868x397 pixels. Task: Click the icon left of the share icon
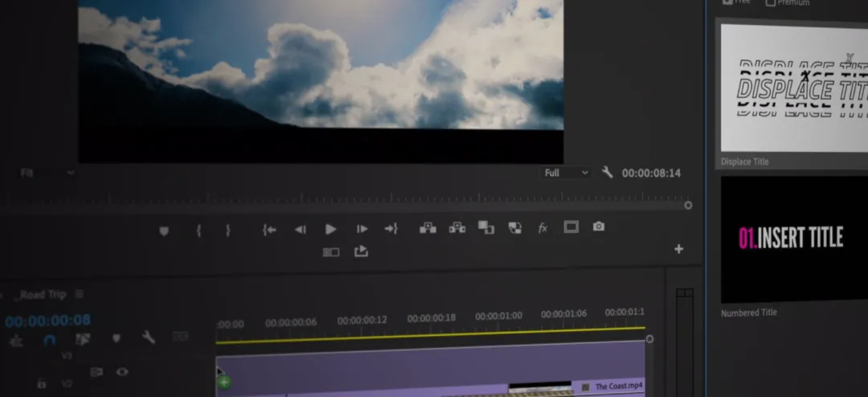pyautogui.click(x=331, y=252)
